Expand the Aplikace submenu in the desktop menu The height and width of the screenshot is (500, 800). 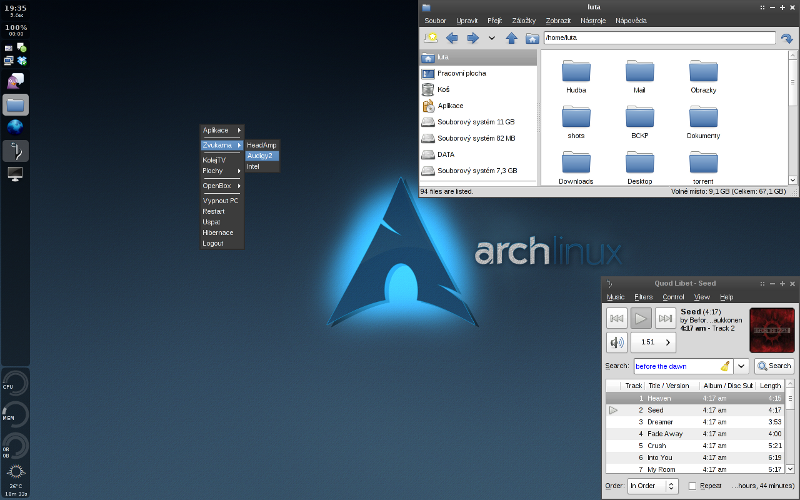pyautogui.click(x=221, y=131)
